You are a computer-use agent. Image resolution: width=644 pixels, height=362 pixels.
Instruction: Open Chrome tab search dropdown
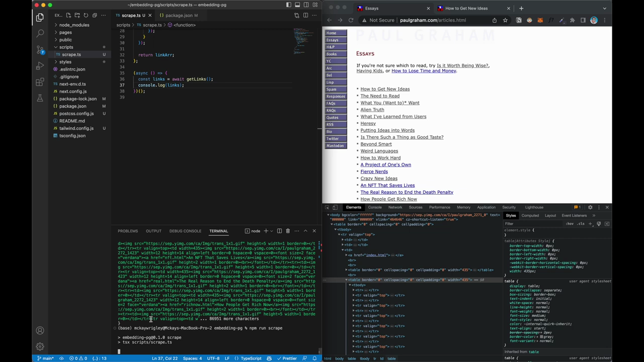pos(605,8)
